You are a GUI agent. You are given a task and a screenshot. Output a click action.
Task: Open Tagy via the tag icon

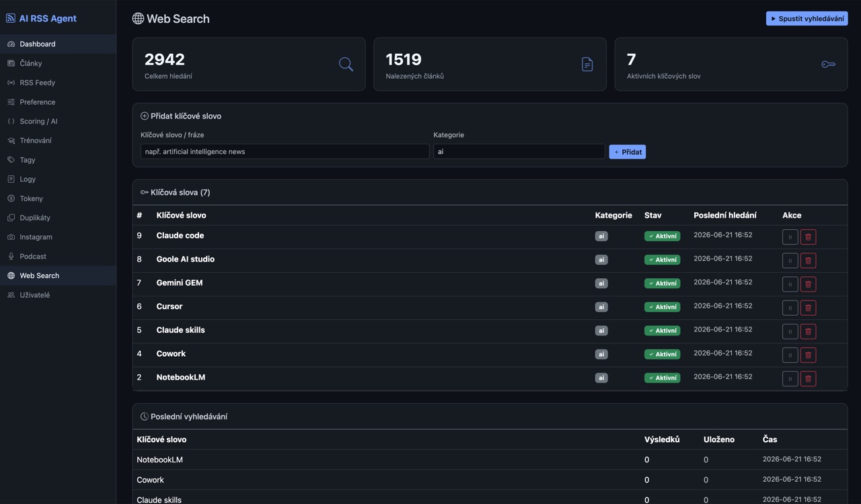pos(11,160)
